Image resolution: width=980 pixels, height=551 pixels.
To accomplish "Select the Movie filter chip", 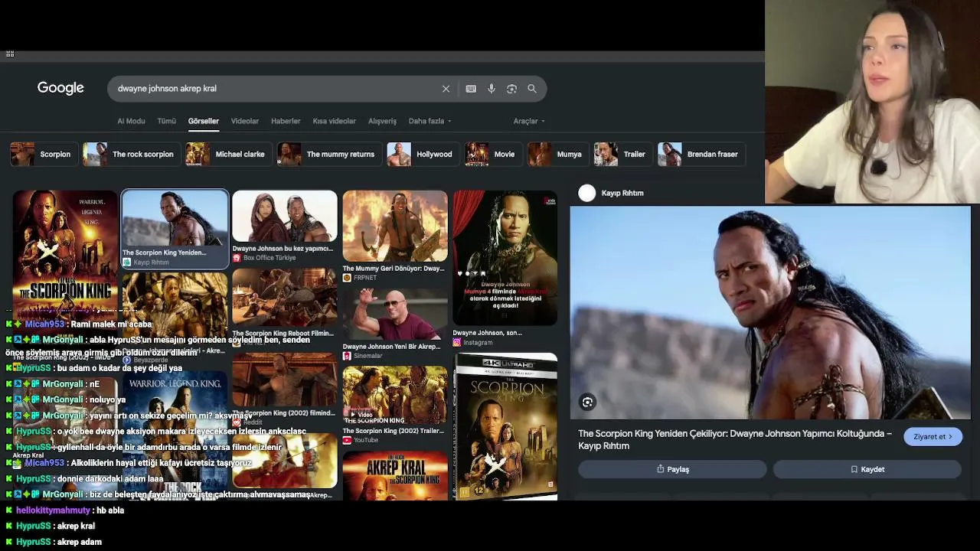I will point(492,154).
